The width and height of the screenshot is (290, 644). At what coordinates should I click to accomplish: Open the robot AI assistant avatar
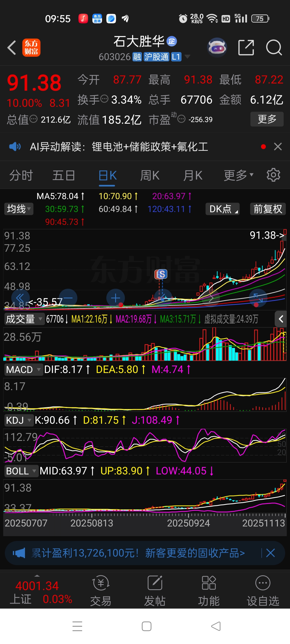click(x=217, y=47)
